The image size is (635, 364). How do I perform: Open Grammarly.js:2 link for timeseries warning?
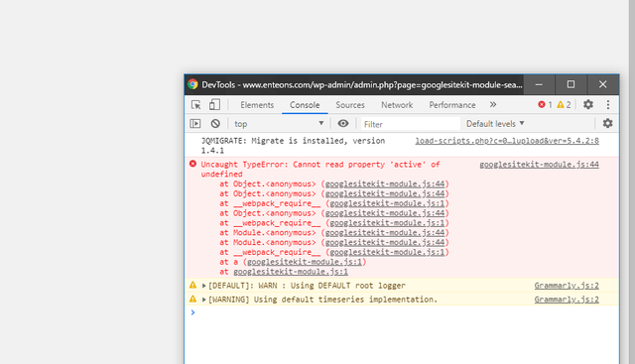(567, 300)
